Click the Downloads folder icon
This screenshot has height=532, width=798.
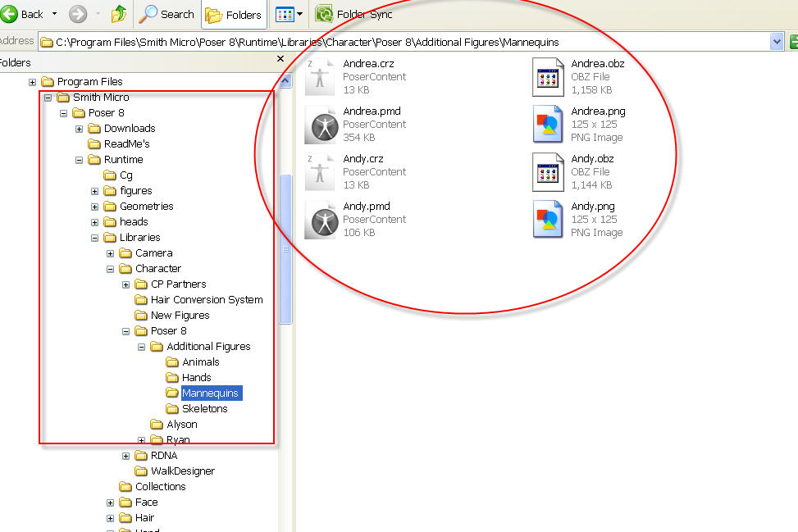(94, 129)
